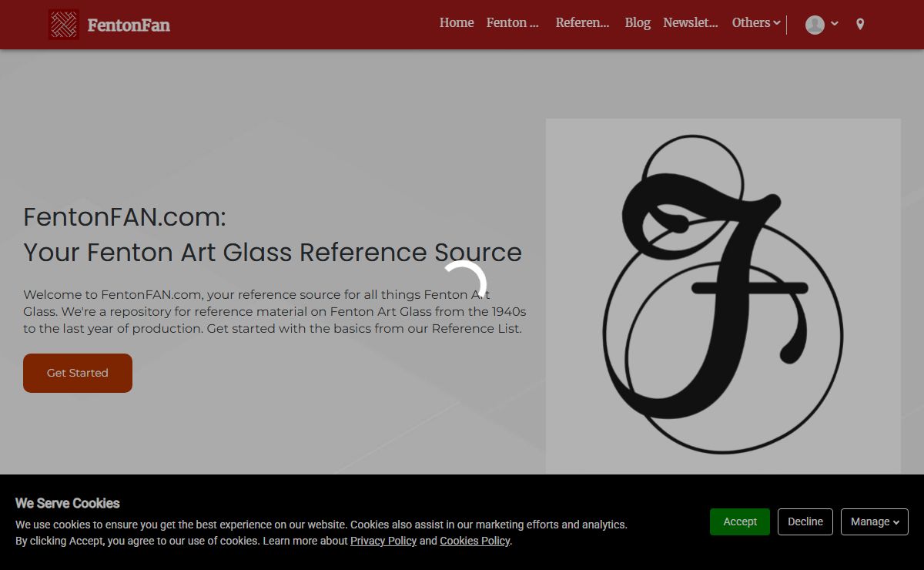Open the Referen... navigation menu item
This screenshot has width=924, height=570.
[583, 23]
